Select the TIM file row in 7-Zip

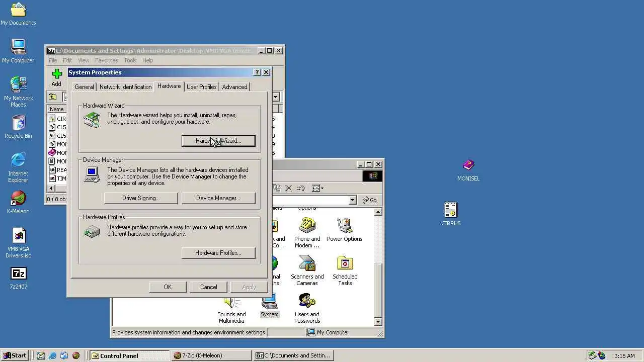[57, 178]
